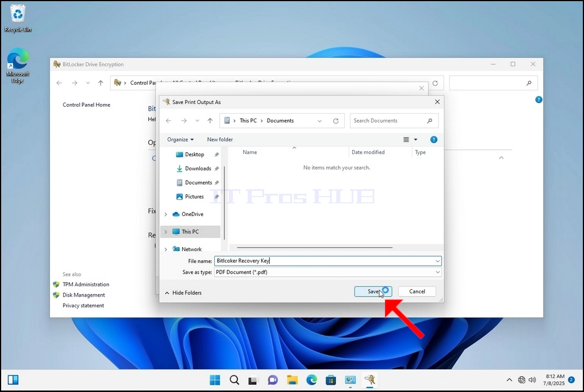The image size is (584, 392).
Task: Open the view options dropdown arrow
Action: [x=416, y=140]
